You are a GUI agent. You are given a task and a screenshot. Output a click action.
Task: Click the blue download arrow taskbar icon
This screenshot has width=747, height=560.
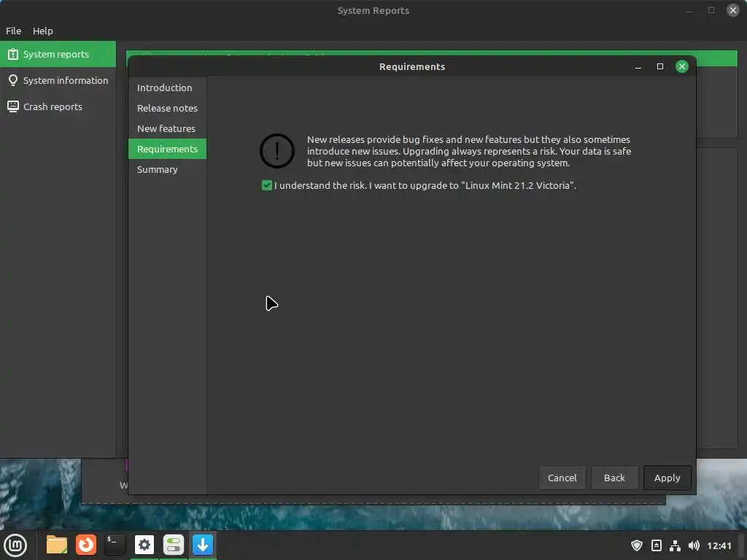203,545
